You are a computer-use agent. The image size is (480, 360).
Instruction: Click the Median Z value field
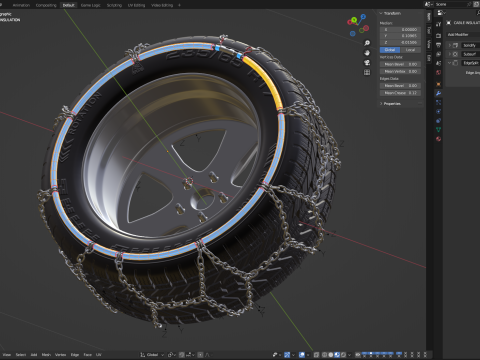(x=400, y=42)
